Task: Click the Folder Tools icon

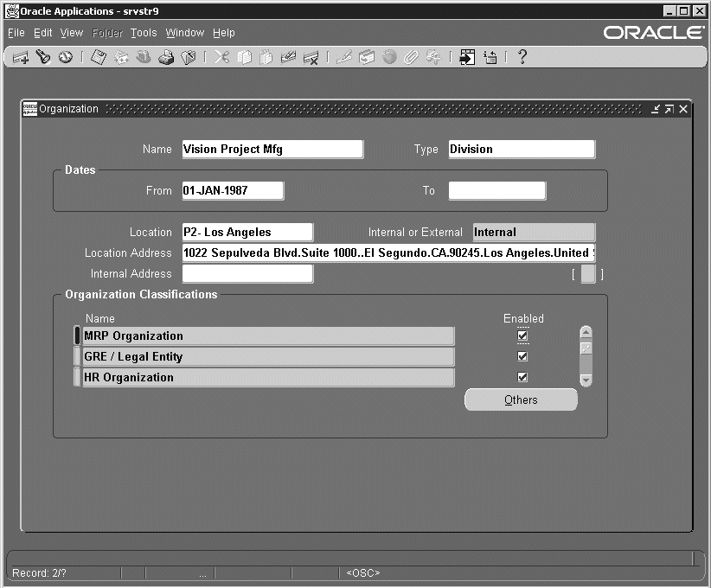Action: (434, 58)
